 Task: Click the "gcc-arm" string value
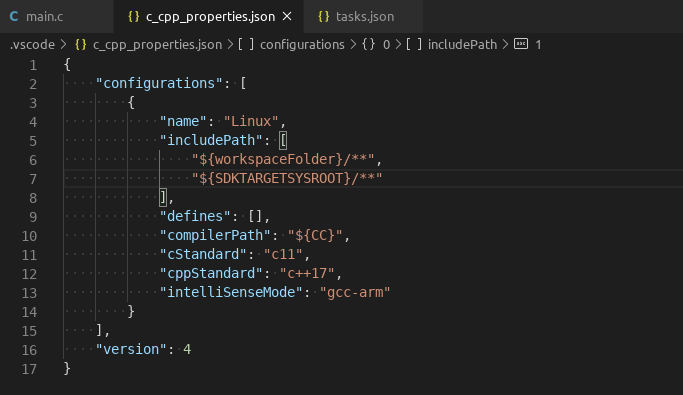tap(355, 292)
